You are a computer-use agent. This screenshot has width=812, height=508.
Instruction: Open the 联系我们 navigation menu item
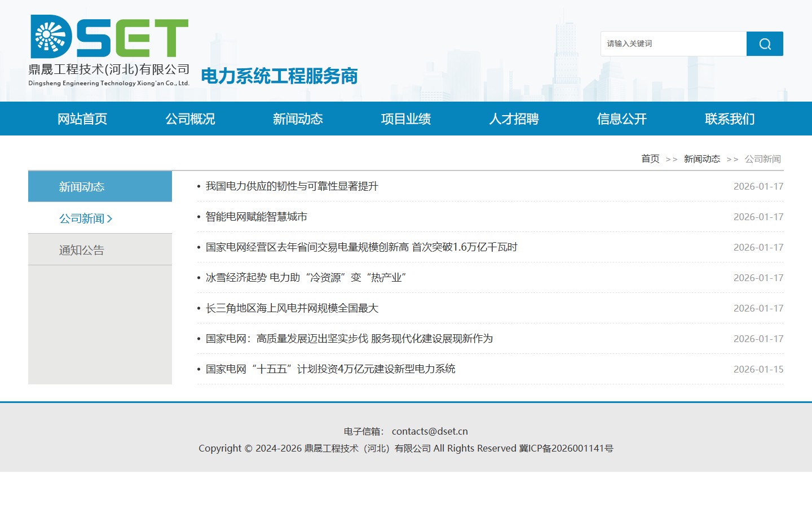[x=730, y=119]
